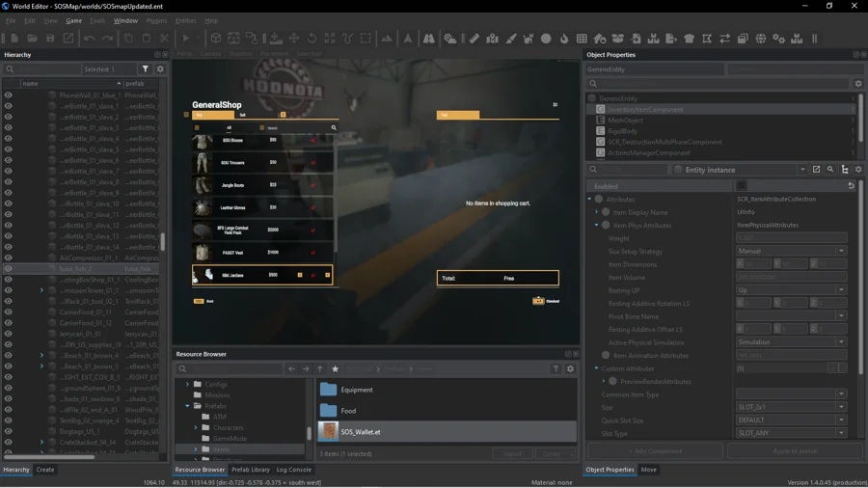Select the Scale expand-arrows tool icon

click(330, 39)
